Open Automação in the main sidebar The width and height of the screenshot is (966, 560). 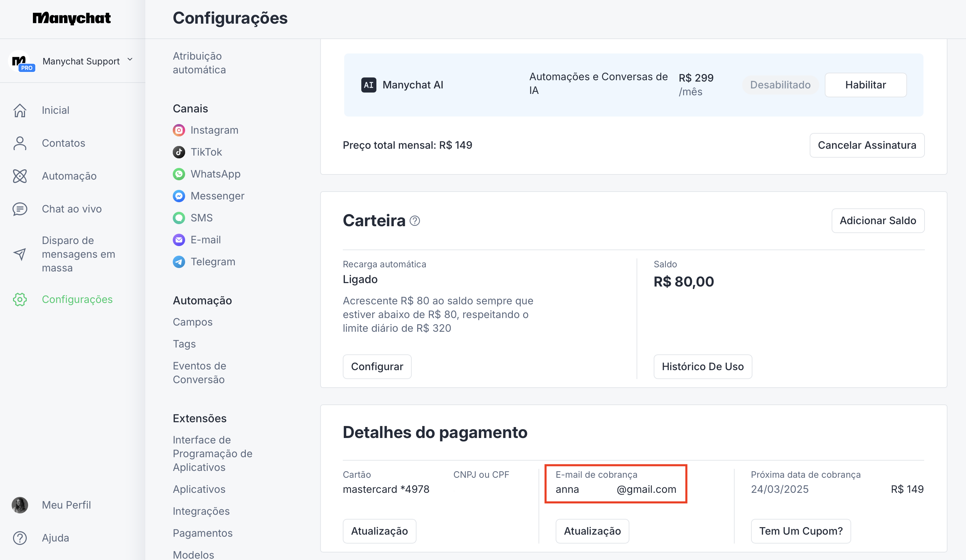coord(69,176)
